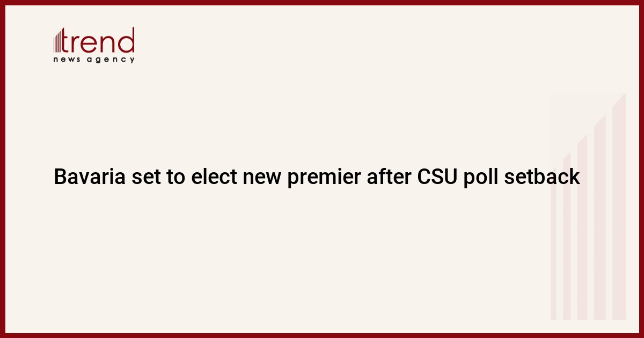Select the "news agency" tagline text
The height and width of the screenshot is (338, 644).
tap(94, 60)
